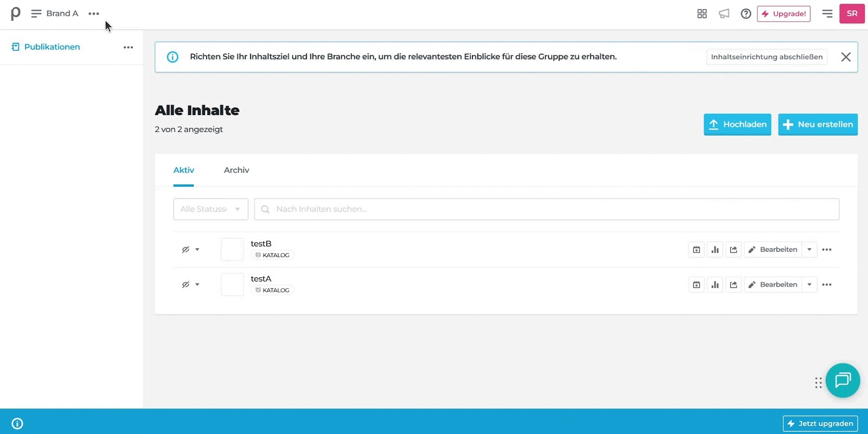868x434 pixels.
Task: Click the info icon in bottom bar
Action: 17,424
